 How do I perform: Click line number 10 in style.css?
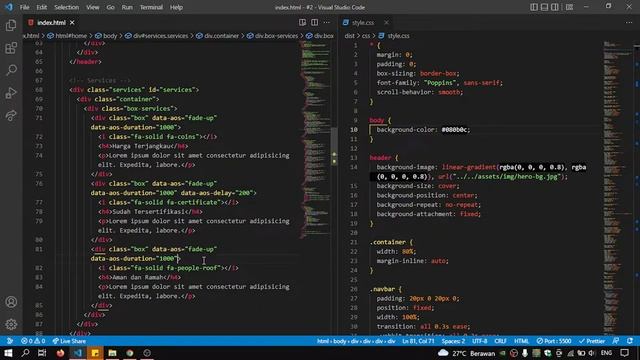pos(353,130)
